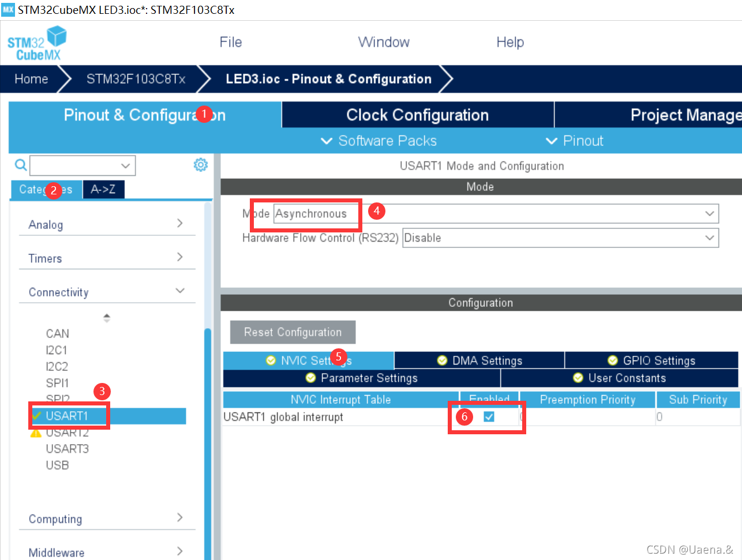Collapse the Connectivity category

click(106, 292)
